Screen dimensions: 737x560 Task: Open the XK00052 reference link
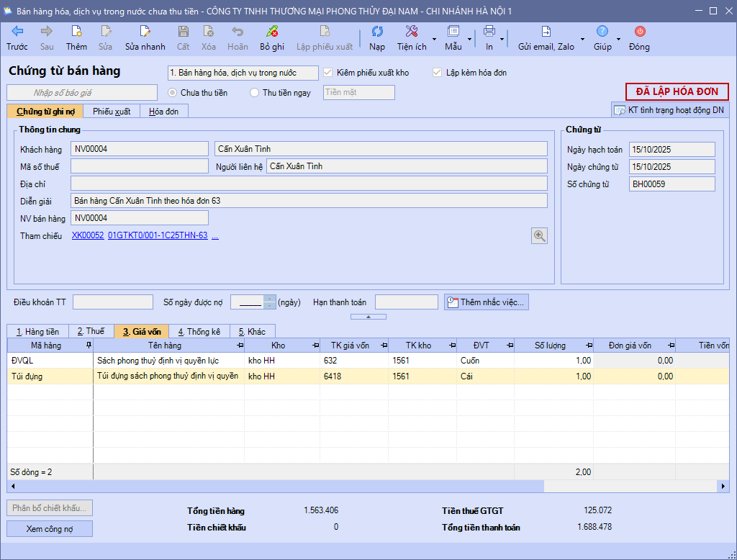[88, 235]
